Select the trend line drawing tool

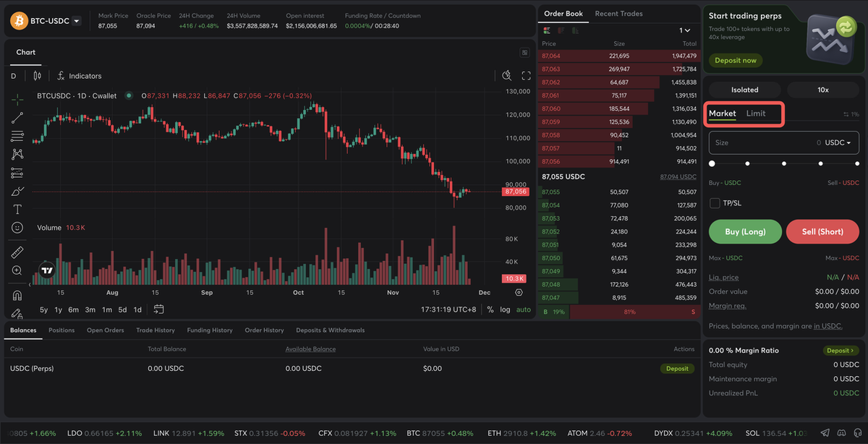coord(17,118)
